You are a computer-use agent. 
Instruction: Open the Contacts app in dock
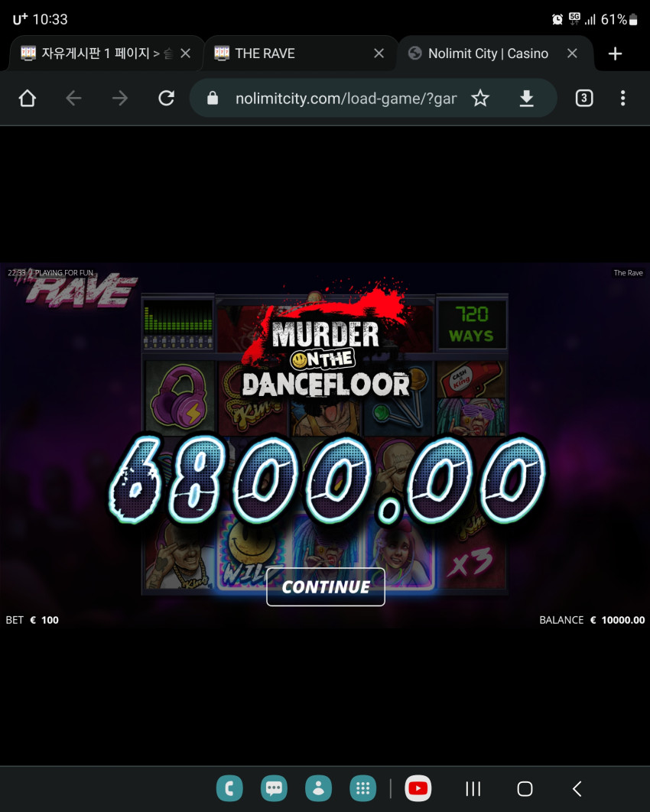319,788
